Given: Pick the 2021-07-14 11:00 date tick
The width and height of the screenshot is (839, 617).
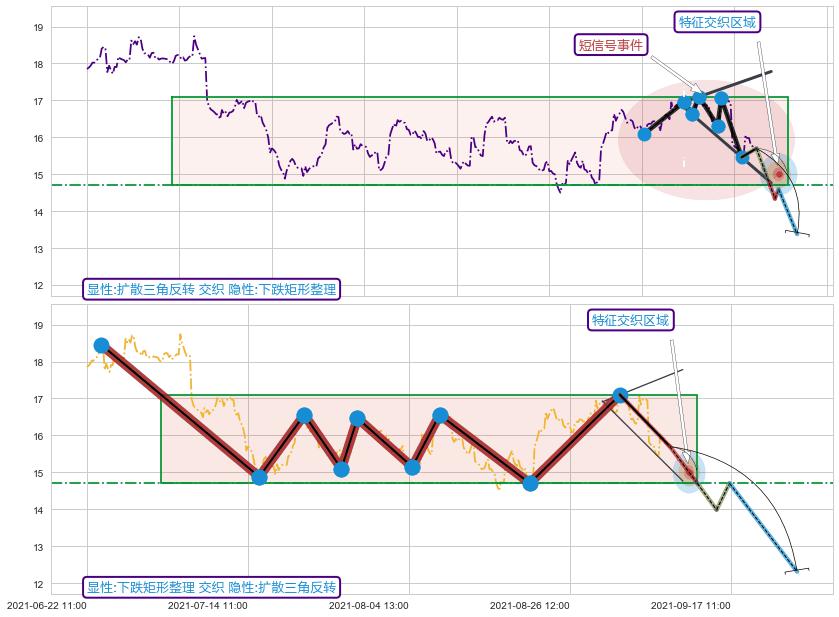Looking at the screenshot, I should point(207,606).
